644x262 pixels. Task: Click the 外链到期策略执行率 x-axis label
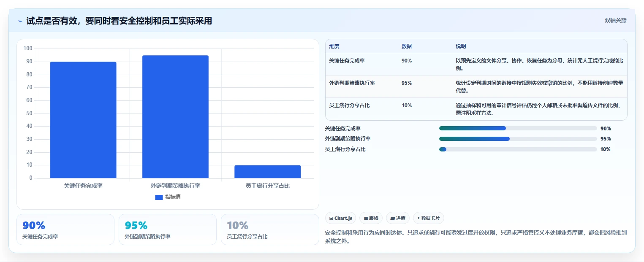click(175, 186)
